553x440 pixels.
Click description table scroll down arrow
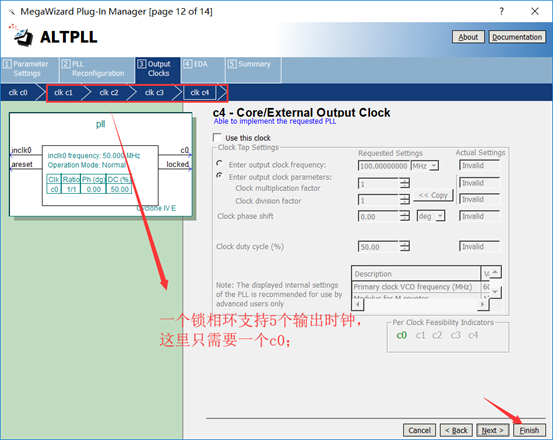pyautogui.click(x=496, y=292)
